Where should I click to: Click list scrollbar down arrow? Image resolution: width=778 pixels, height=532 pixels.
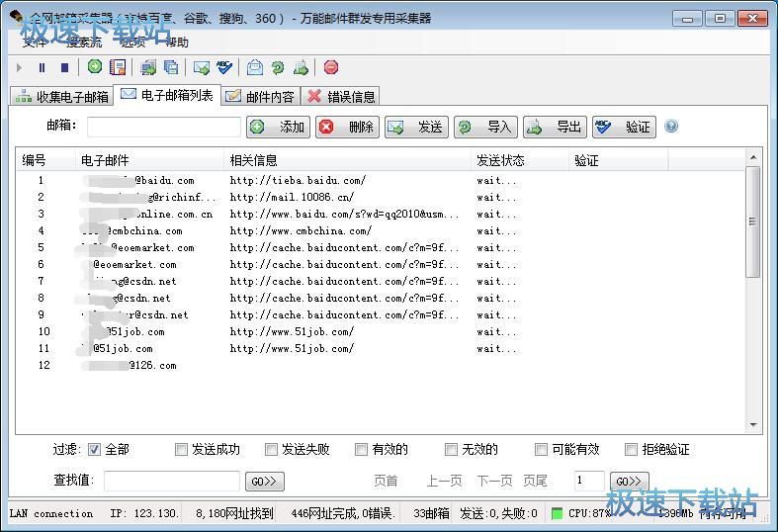pos(753,425)
